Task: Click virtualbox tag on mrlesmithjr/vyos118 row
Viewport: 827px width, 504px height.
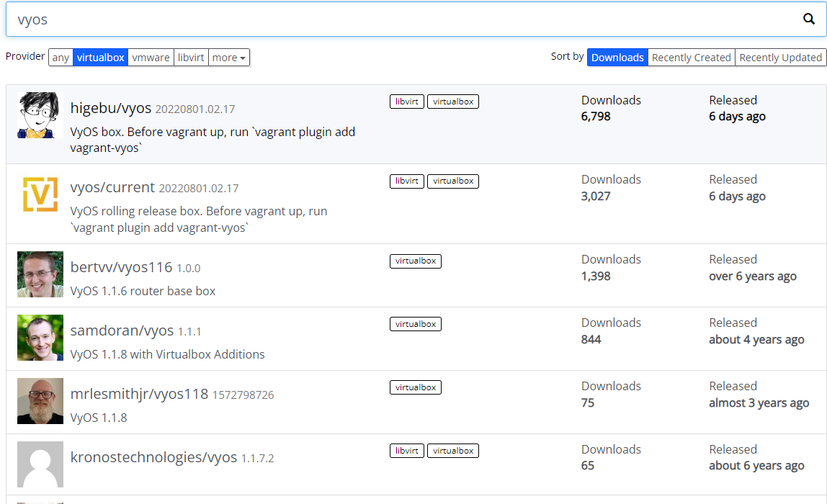Action: [416, 387]
